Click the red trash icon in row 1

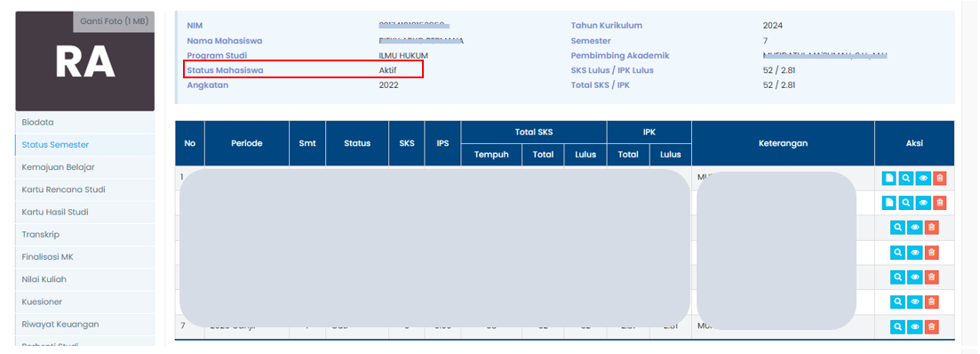coord(939,178)
